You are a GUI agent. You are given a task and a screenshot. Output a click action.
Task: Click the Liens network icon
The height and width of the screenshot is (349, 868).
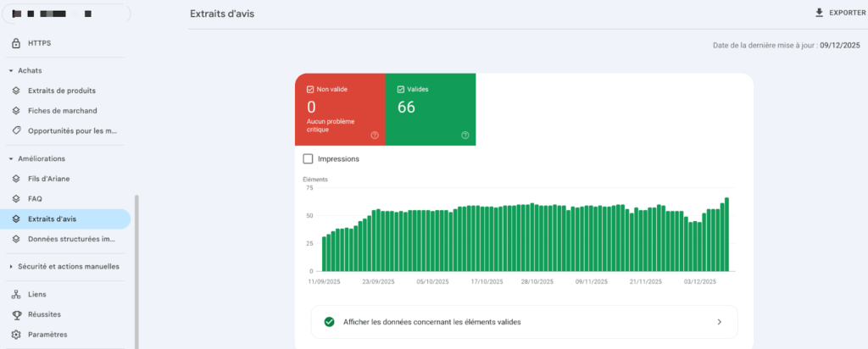coord(16,294)
